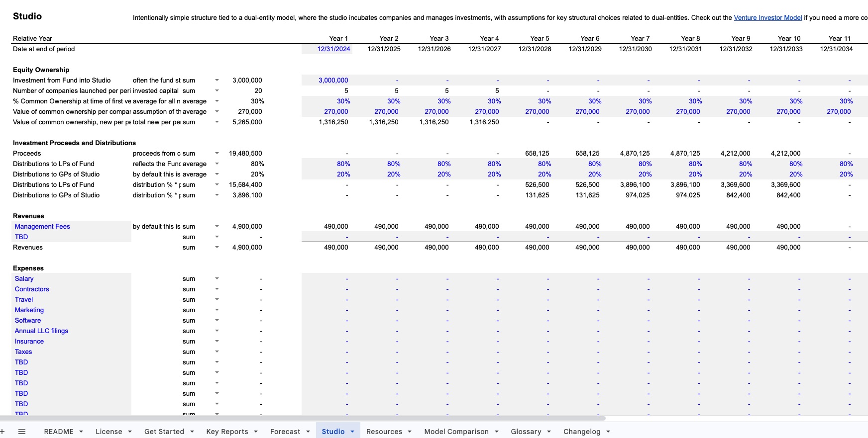
Task: Select the Year 1 investment 3,000,000 cell
Action: pos(333,80)
